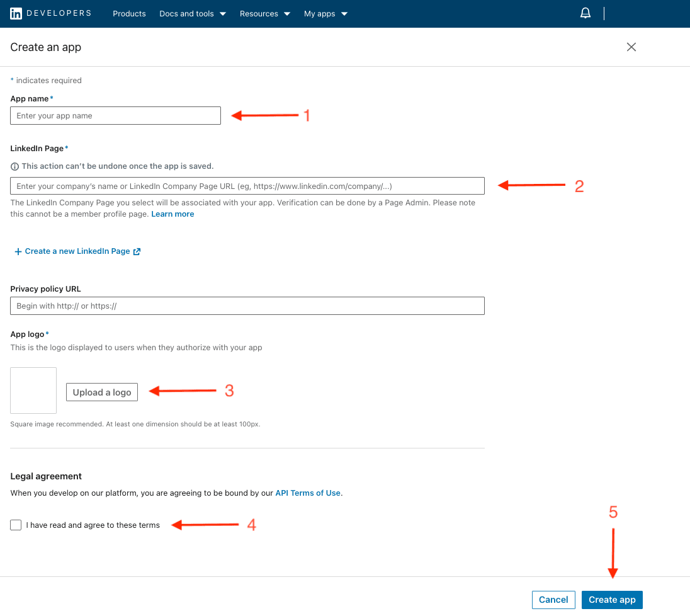The image size is (690, 616).
Task: Open the My apps dropdown
Action: [325, 13]
